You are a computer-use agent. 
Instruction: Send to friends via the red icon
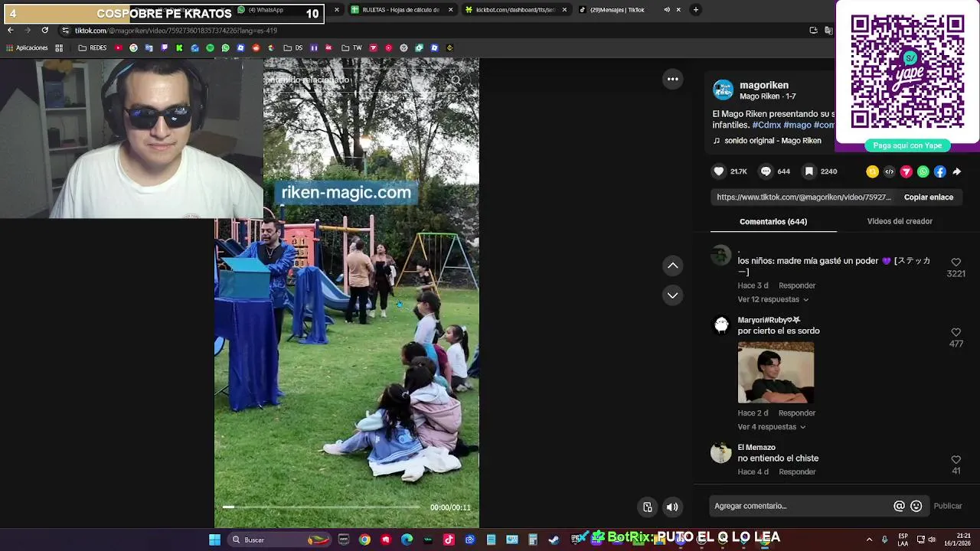click(x=906, y=171)
